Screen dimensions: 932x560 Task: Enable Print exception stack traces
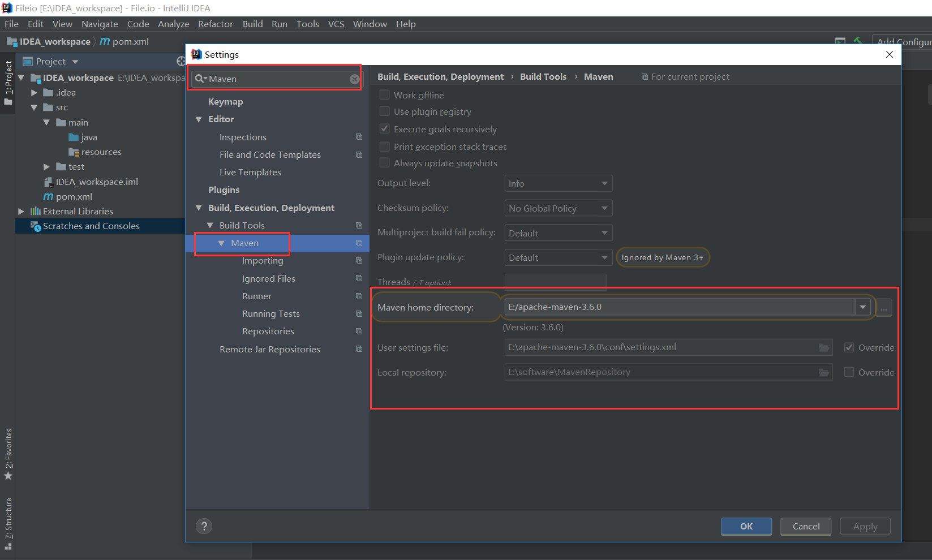(x=384, y=147)
